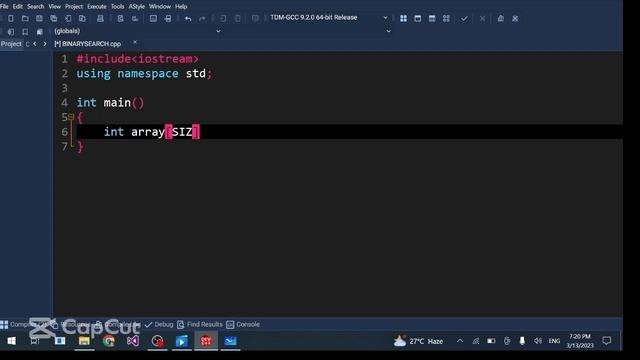Undo the last edit
This screenshot has width=640, height=360.
point(188,18)
